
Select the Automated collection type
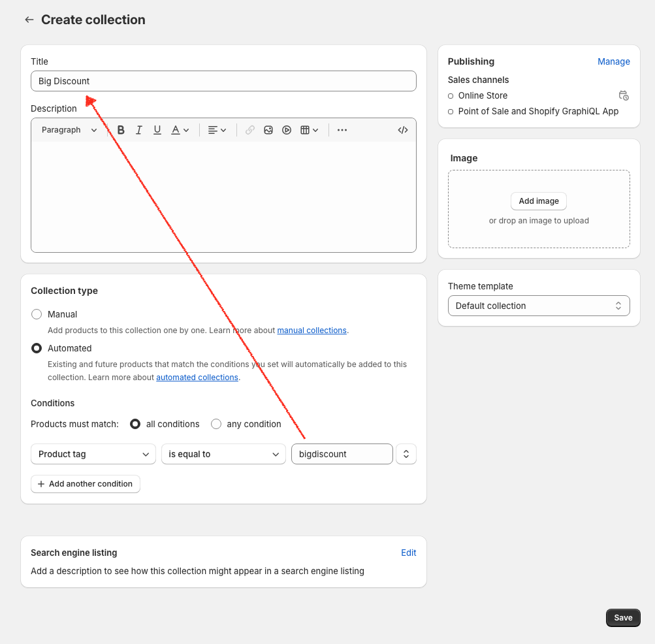(37, 348)
